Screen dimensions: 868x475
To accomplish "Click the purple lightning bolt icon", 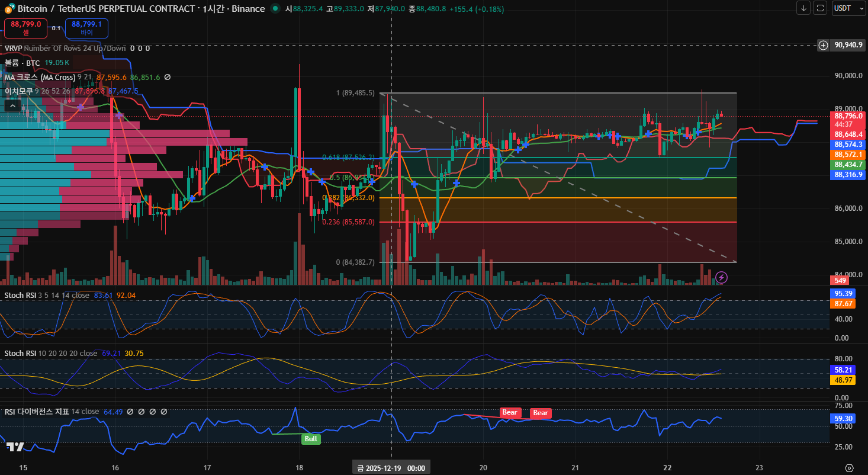I will (721, 277).
